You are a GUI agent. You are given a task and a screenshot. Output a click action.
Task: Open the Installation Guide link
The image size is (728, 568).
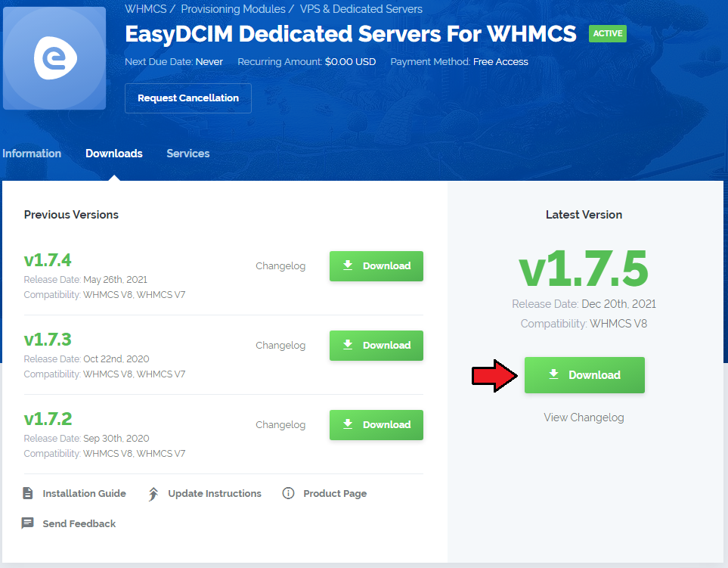click(x=84, y=494)
